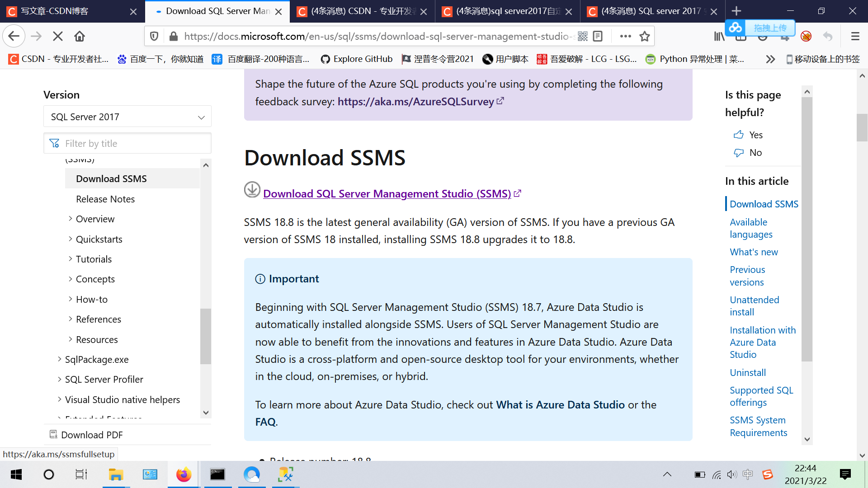Expand the Quickstarts section chevron
868x488 pixels.
tap(70, 239)
